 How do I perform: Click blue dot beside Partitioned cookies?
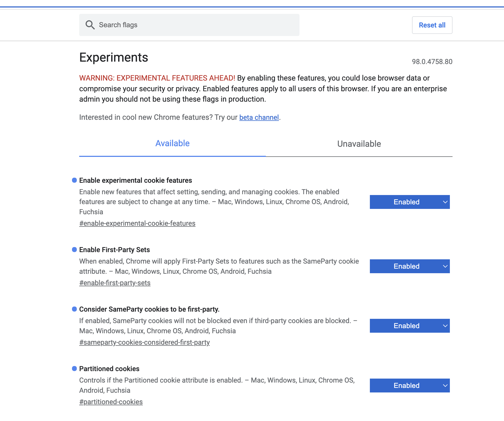pos(74,369)
